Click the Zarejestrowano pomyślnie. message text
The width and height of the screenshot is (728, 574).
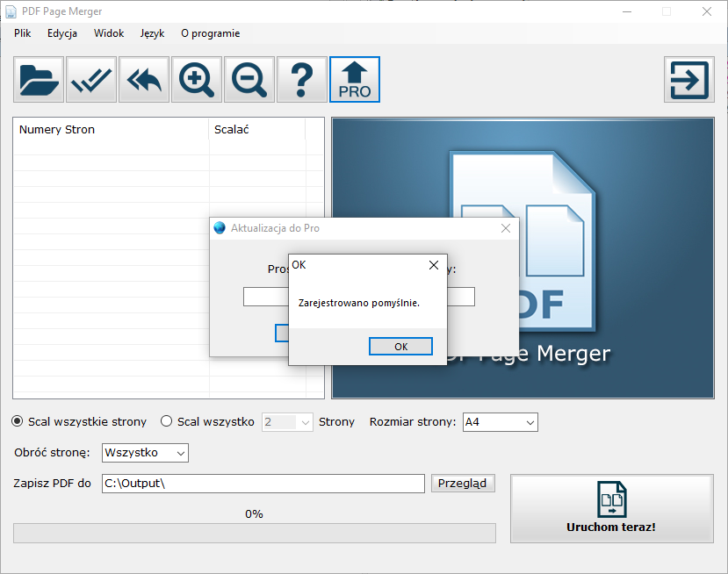click(x=359, y=303)
